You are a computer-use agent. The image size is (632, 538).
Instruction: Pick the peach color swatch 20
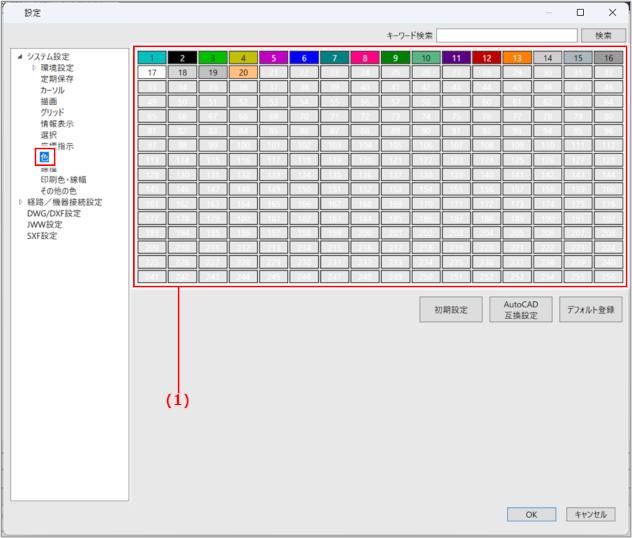243,73
